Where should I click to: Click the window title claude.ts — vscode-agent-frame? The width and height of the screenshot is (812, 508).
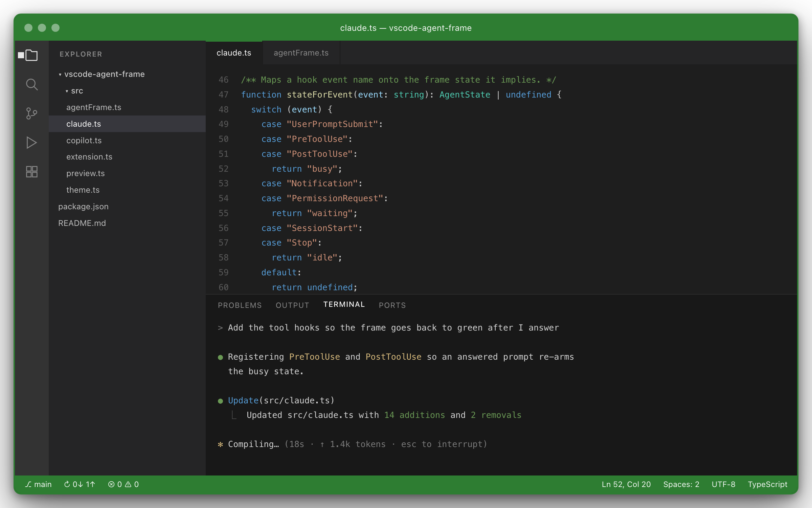tap(406, 28)
